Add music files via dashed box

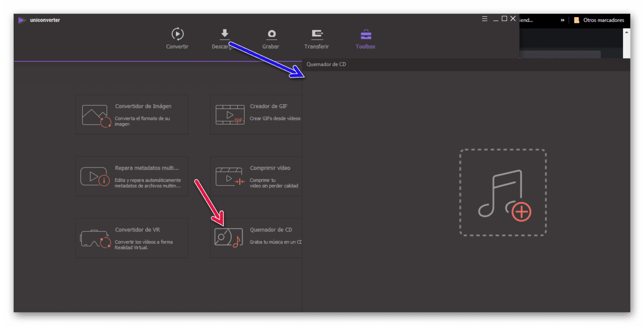pos(503,192)
